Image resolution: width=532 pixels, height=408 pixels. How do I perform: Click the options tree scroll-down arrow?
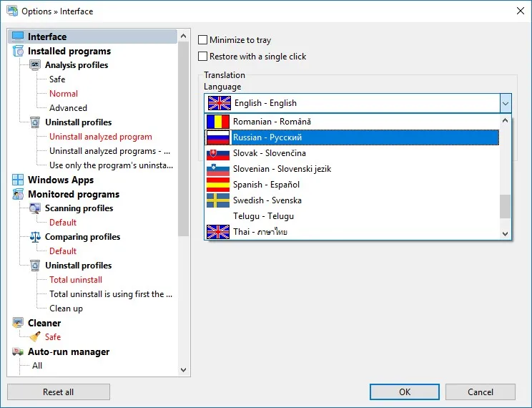point(184,369)
